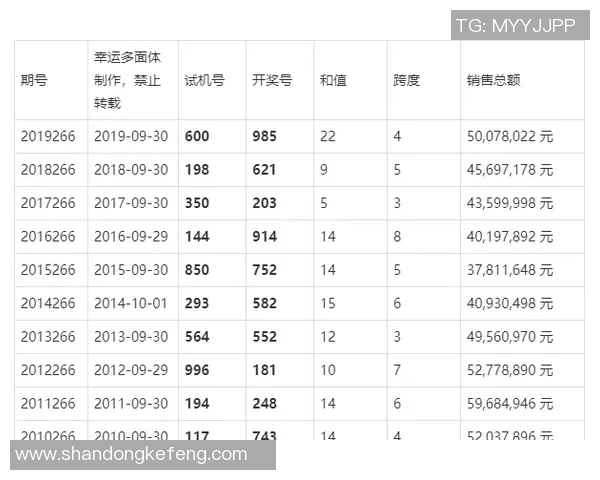This screenshot has height=480, width=600.
Task: Select issue number 2014266 cell
Action: click(x=48, y=304)
